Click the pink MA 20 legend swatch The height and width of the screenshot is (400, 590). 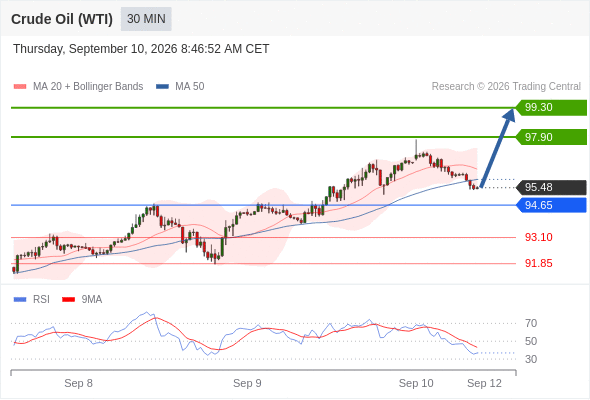click(x=20, y=87)
